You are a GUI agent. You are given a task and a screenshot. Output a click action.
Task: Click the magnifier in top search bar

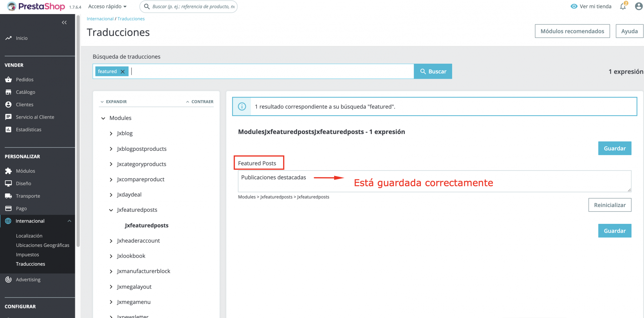click(147, 6)
